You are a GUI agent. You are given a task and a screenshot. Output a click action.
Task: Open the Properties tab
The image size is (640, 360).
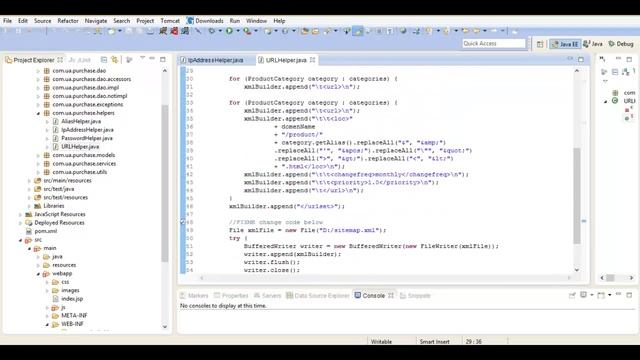[231, 296]
